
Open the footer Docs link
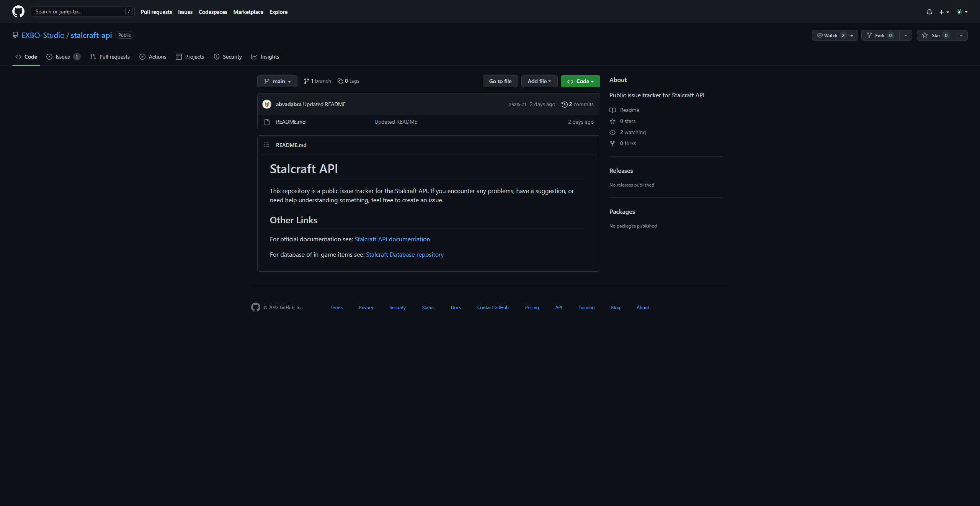456,308
